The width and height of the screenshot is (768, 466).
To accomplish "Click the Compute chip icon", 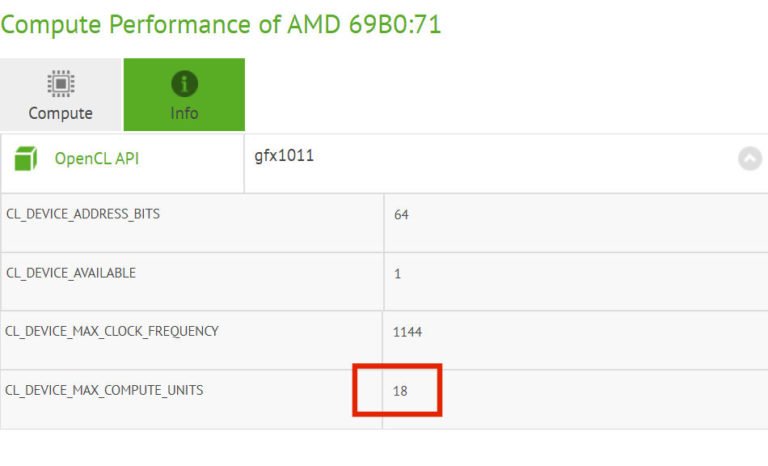I will pyautogui.click(x=60, y=84).
